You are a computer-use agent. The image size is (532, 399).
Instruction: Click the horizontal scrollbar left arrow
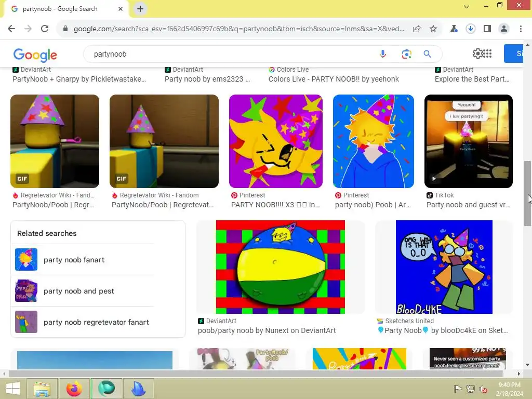(x=4, y=374)
